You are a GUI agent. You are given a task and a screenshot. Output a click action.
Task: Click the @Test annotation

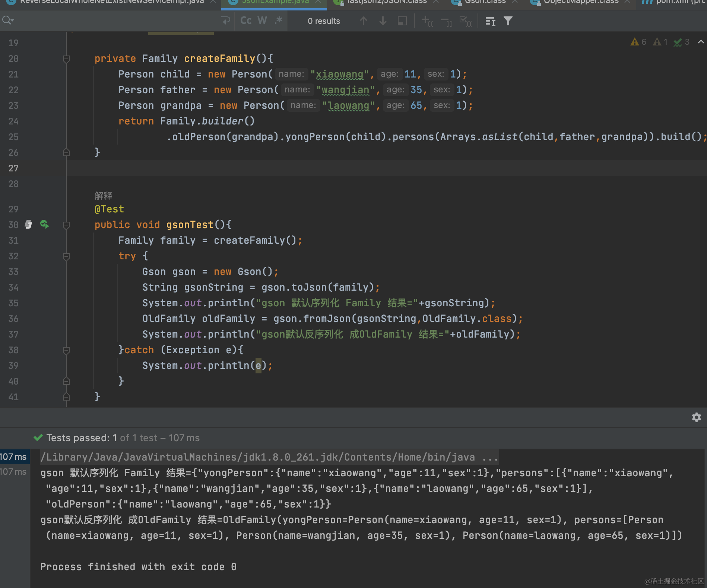(109, 209)
